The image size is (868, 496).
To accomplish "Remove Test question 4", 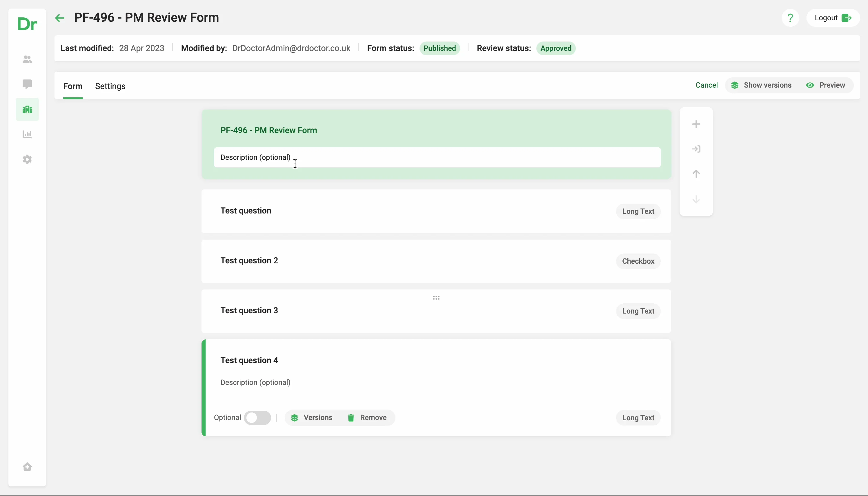I will [367, 418].
